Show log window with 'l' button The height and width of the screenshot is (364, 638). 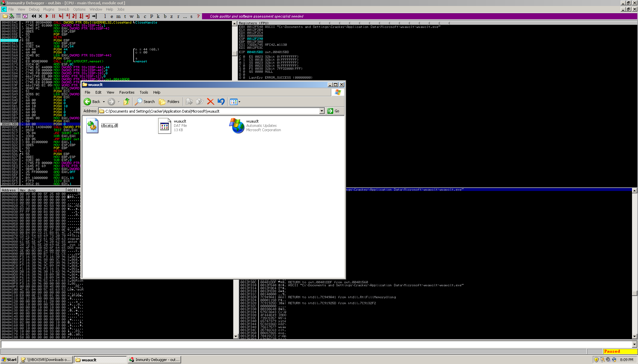pos(105,16)
